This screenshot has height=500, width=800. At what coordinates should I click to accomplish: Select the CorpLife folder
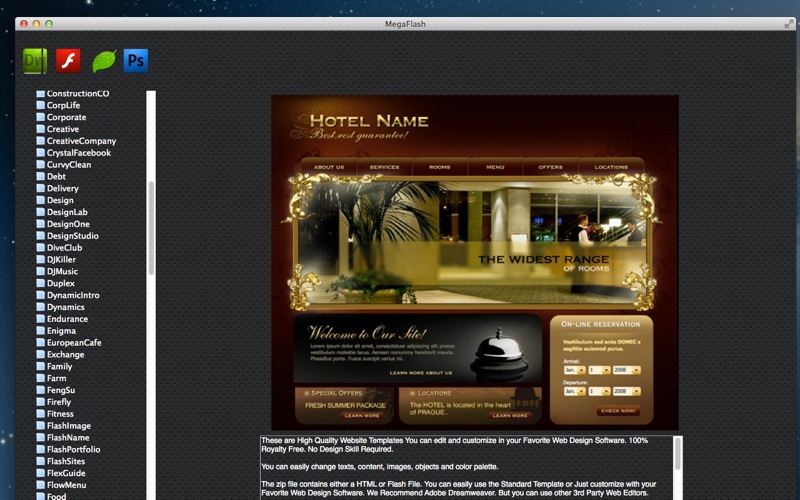point(58,105)
